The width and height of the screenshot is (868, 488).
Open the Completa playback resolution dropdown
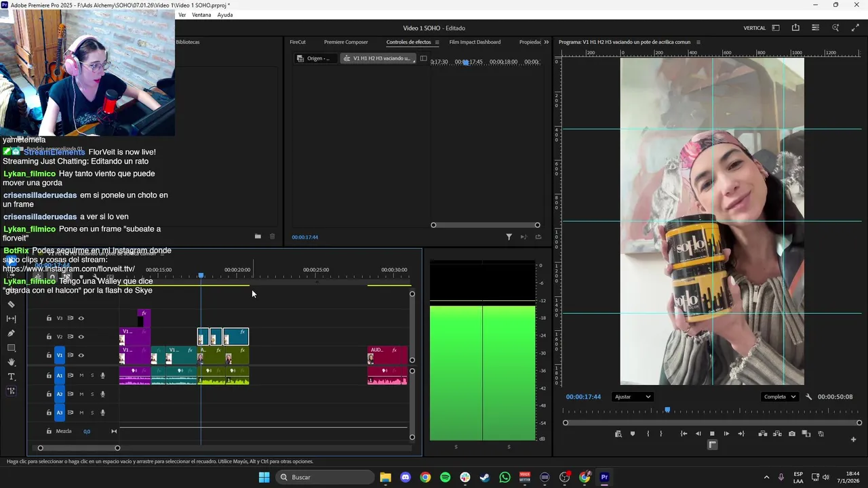(779, 397)
